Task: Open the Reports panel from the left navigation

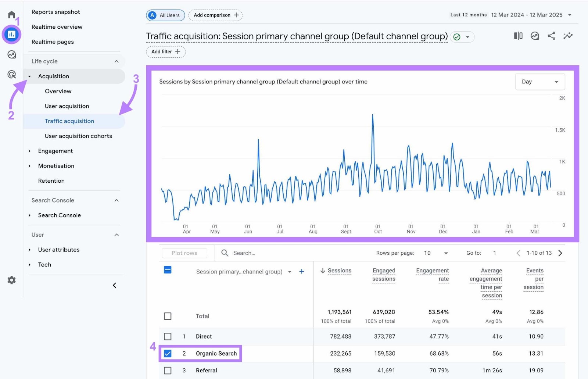Action: point(11,34)
